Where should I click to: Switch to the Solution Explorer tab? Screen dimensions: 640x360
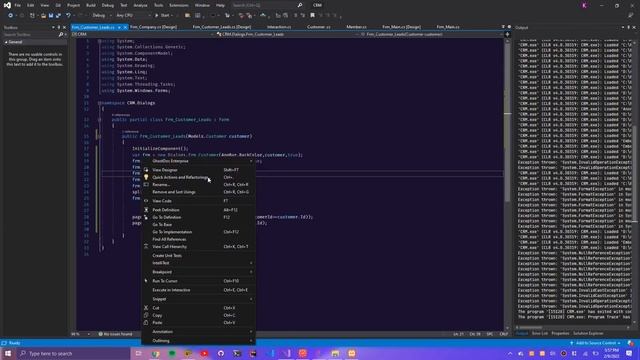(x=588, y=333)
